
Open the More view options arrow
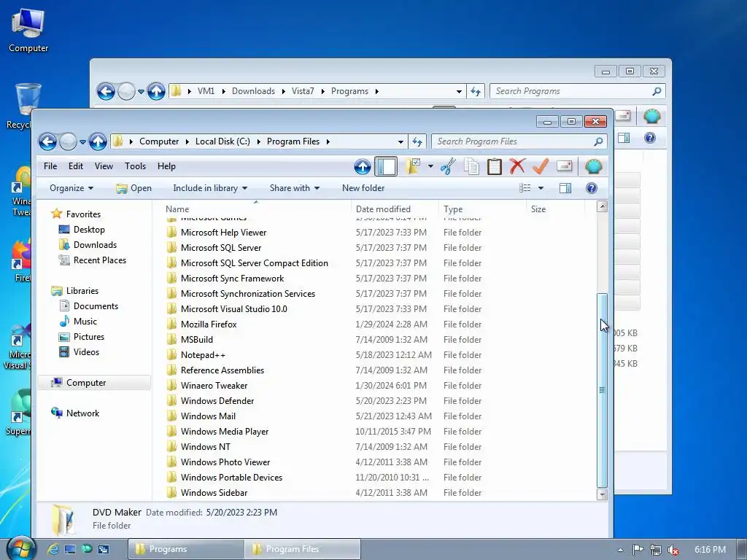pos(541,188)
